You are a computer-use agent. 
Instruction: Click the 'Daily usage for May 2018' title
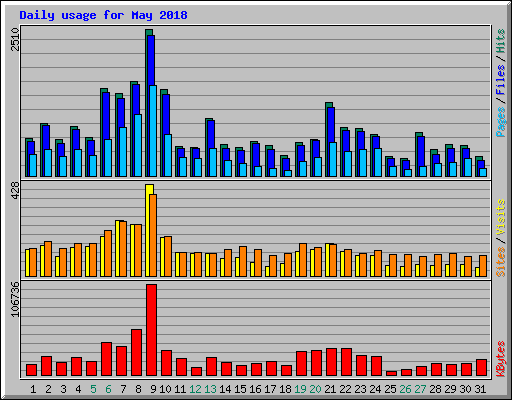pos(103,15)
